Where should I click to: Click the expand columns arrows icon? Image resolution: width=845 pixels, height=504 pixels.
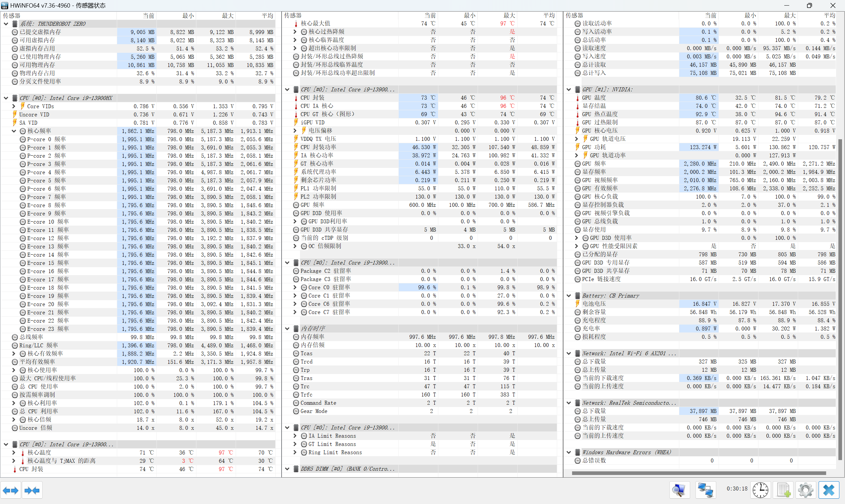pyautogui.click(x=11, y=490)
